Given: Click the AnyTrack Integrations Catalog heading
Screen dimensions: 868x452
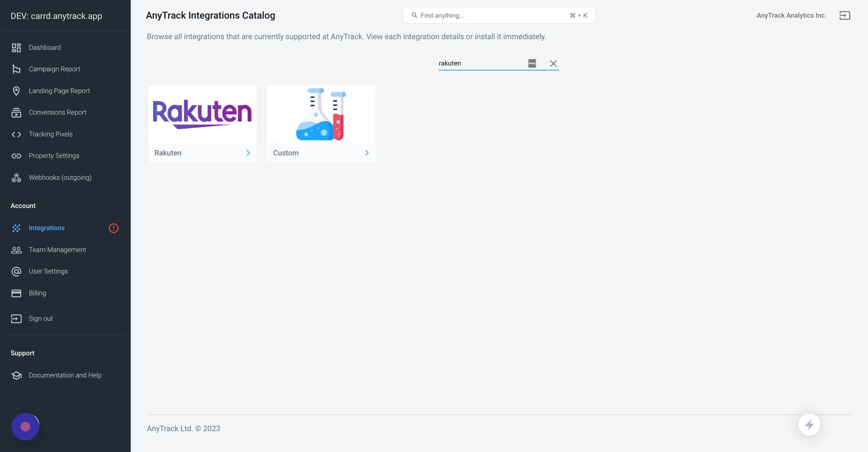Looking at the screenshot, I should click(x=211, y=15).
